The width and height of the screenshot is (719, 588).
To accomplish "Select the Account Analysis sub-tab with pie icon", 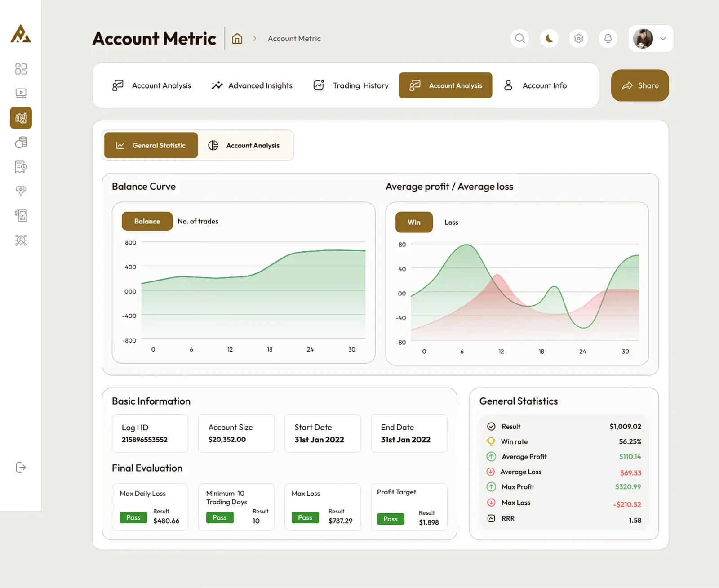I will click(x=244, y=145).
